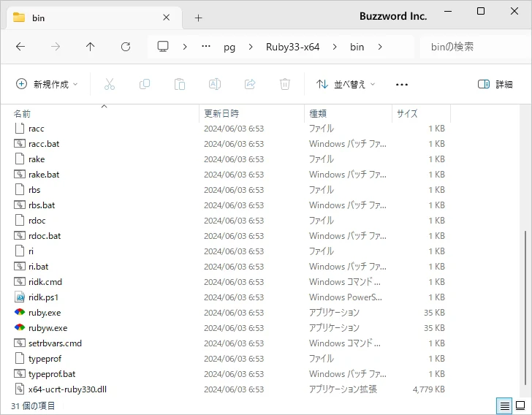Sort by サイズ column header
The height and width of the screenshot is (415, 532).
(x=407, y=113)
